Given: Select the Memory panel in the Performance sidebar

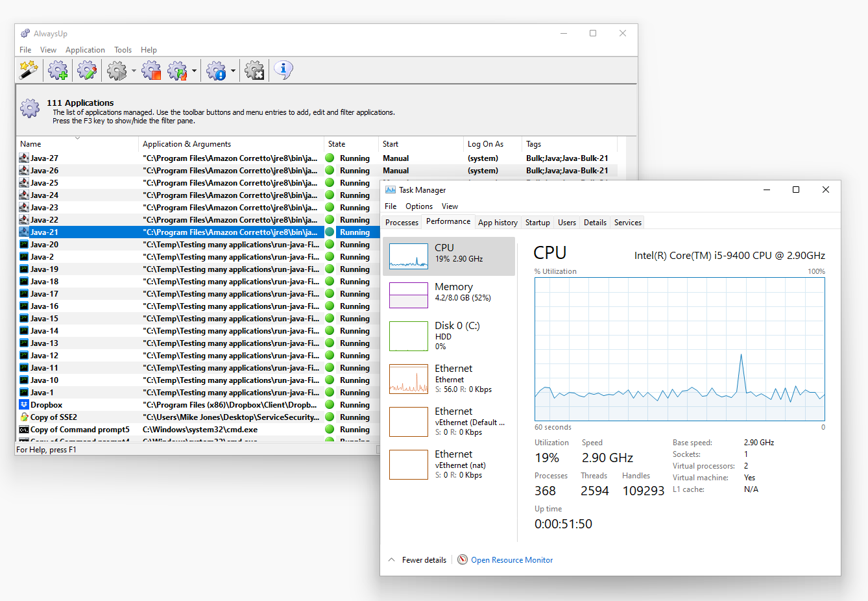Looking at the screenshot, I should click(449, 295).
